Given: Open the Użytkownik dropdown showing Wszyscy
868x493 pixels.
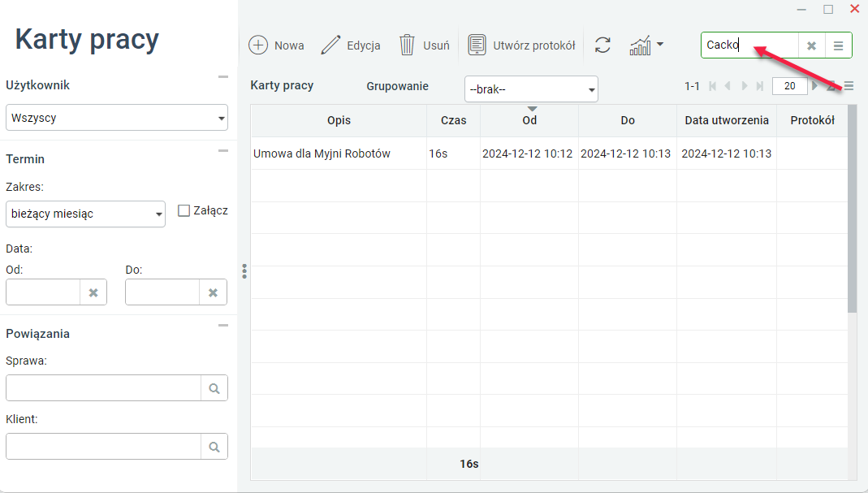Looking at the screenshot, I should tap(117, 118).
